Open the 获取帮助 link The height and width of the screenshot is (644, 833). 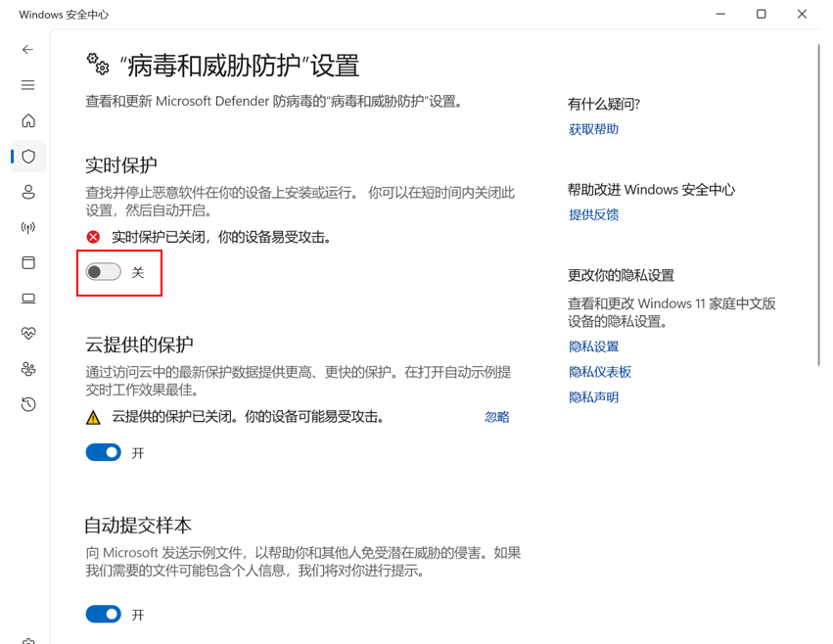pyautogui.click(x=593, y=129)
